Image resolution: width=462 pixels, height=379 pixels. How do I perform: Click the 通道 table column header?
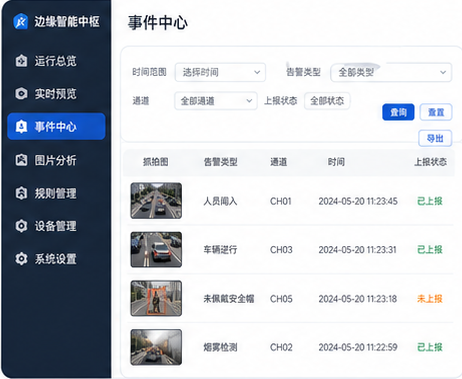[278, 162]
